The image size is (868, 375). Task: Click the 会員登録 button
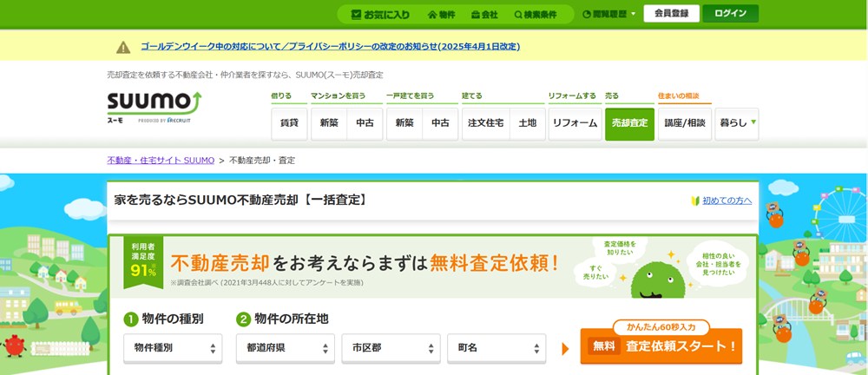[672, 14]
